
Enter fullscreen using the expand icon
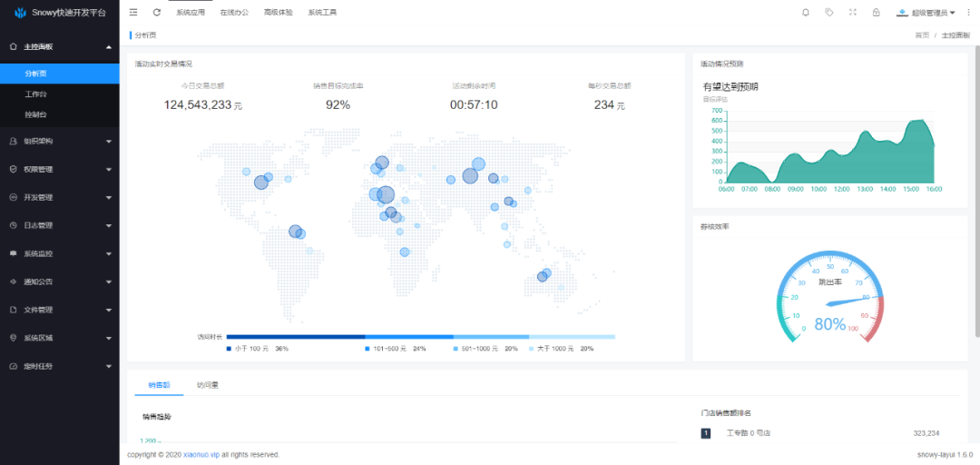click(x=853, y=13)
